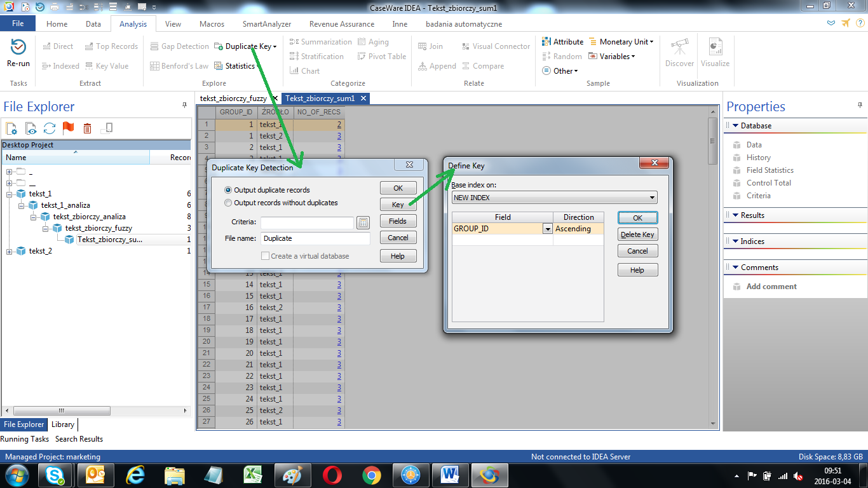Open the File menu
The height and width of the screenshot is (488, 868).
pyautogui.click(x=18, y=24)
